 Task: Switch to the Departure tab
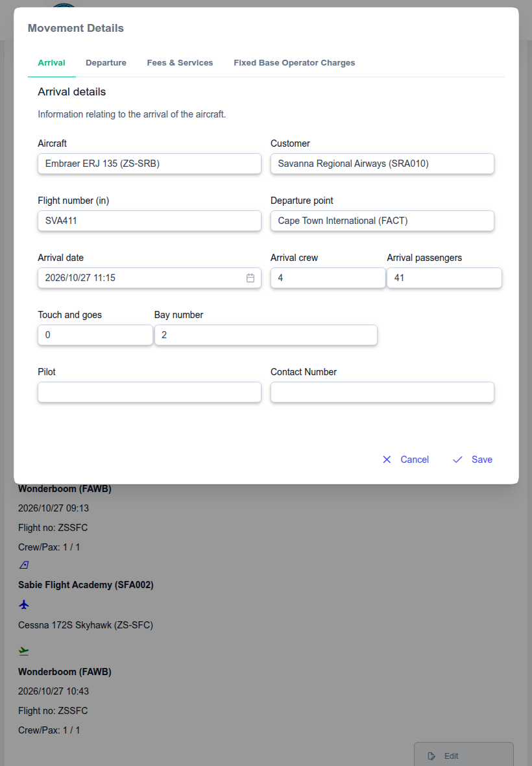pos(106,63)
